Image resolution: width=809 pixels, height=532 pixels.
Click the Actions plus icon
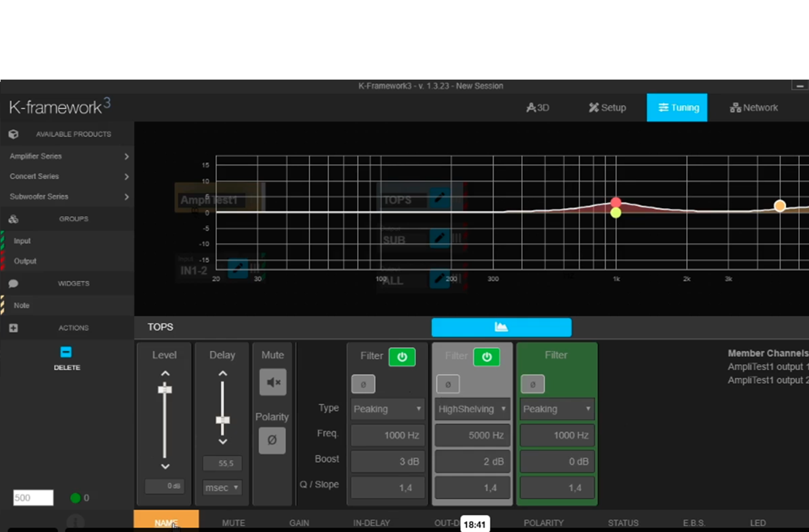tap(13, 328)
